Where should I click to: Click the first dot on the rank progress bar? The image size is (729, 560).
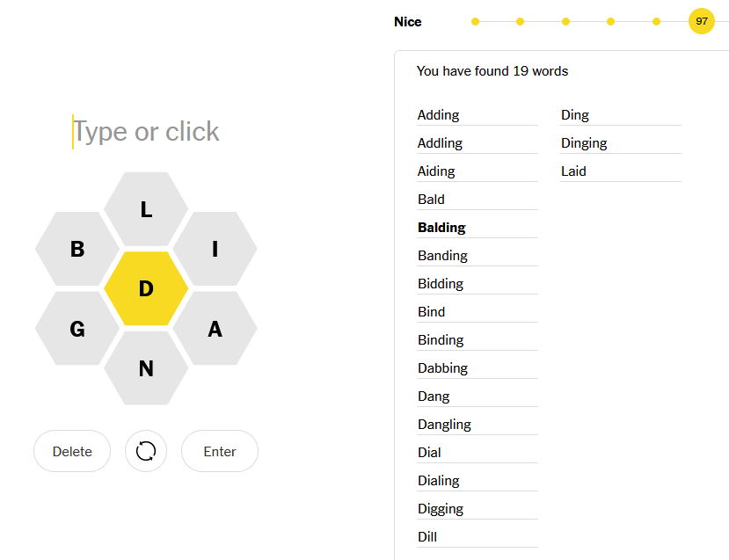point(475,21)
